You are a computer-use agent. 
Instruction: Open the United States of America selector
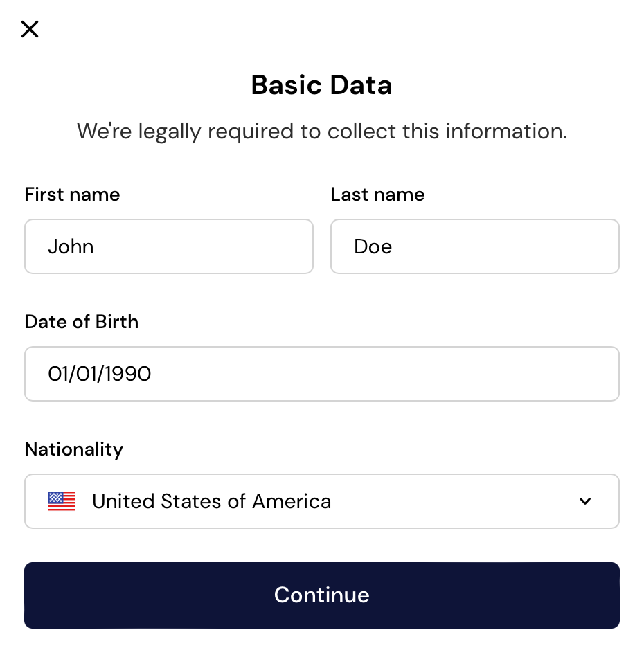321,501
